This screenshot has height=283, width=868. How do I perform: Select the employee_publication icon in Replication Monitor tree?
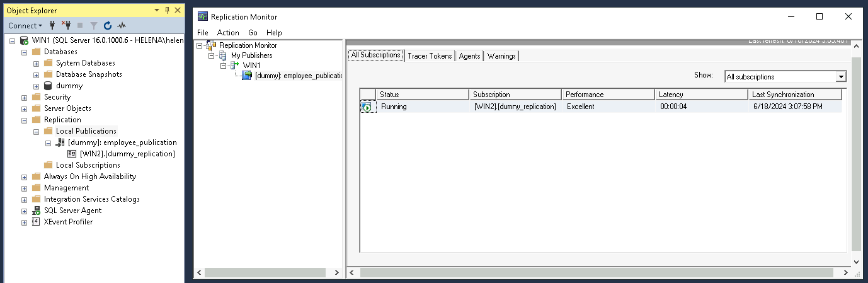click(x=248, y=76)
